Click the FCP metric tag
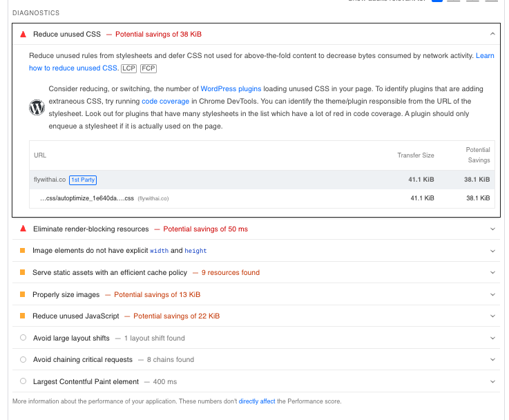The image size is (509, 420). tap(148, 68)
